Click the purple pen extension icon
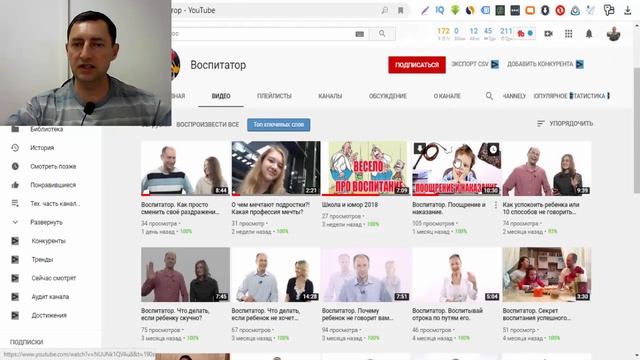Screen dimensions: 640x360 tap(425, 10)
